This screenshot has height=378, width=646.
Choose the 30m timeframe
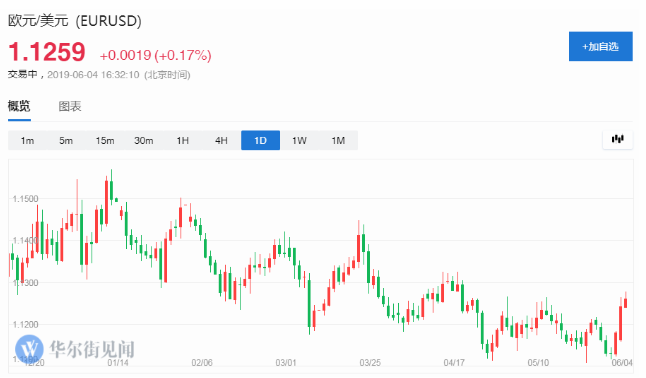(143, 141)
